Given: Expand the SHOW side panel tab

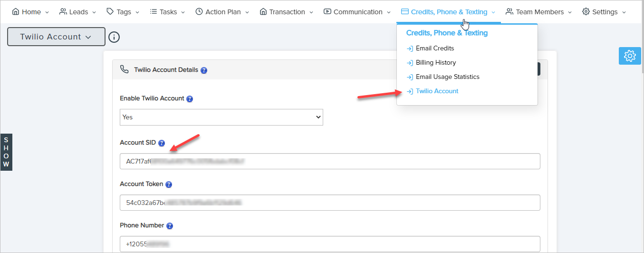Looking at the screenshot, I should coord(6,152).
